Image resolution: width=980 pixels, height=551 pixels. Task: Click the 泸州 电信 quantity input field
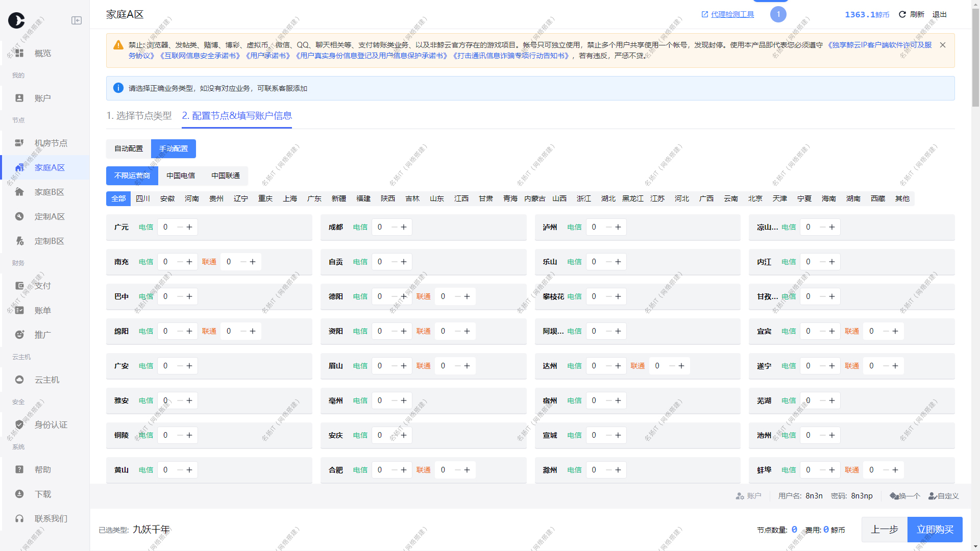[594, 227]
